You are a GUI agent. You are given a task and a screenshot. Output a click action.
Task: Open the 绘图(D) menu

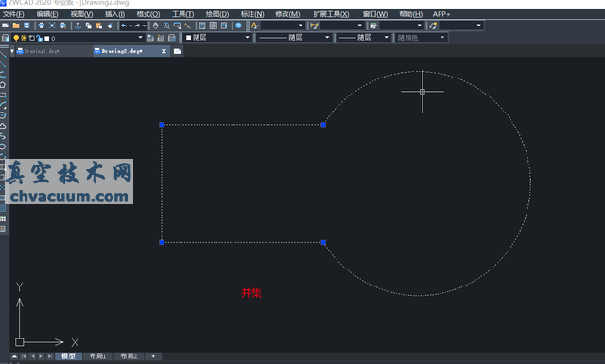pos(217,14)
